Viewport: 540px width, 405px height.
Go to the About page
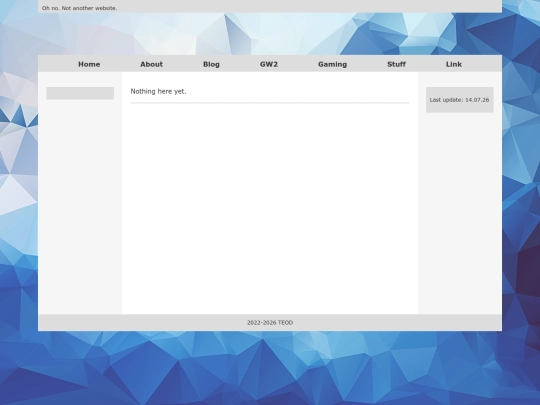[x=152, y=64]
